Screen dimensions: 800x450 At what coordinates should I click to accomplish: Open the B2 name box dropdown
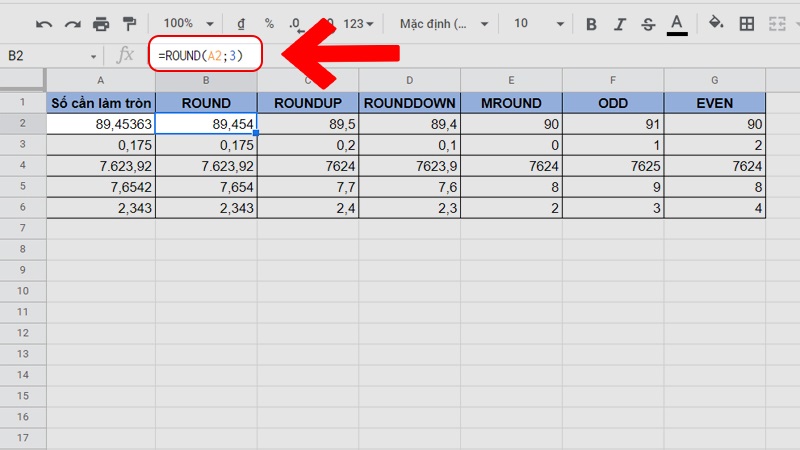(x=94, y=56)
